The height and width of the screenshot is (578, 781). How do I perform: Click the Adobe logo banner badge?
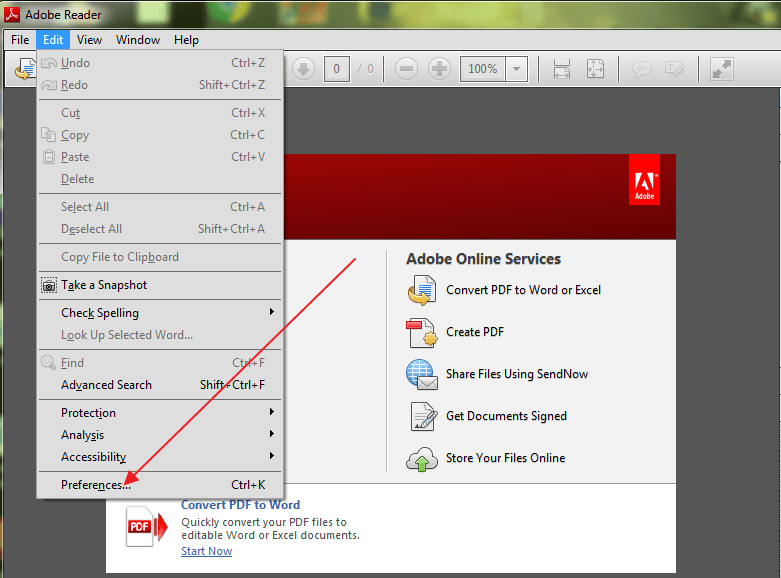(x=644, y=179)
